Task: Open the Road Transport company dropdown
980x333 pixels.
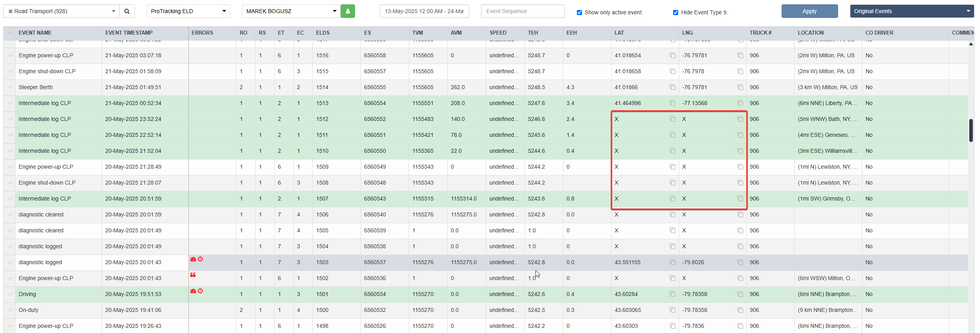Action: [62, 11]
